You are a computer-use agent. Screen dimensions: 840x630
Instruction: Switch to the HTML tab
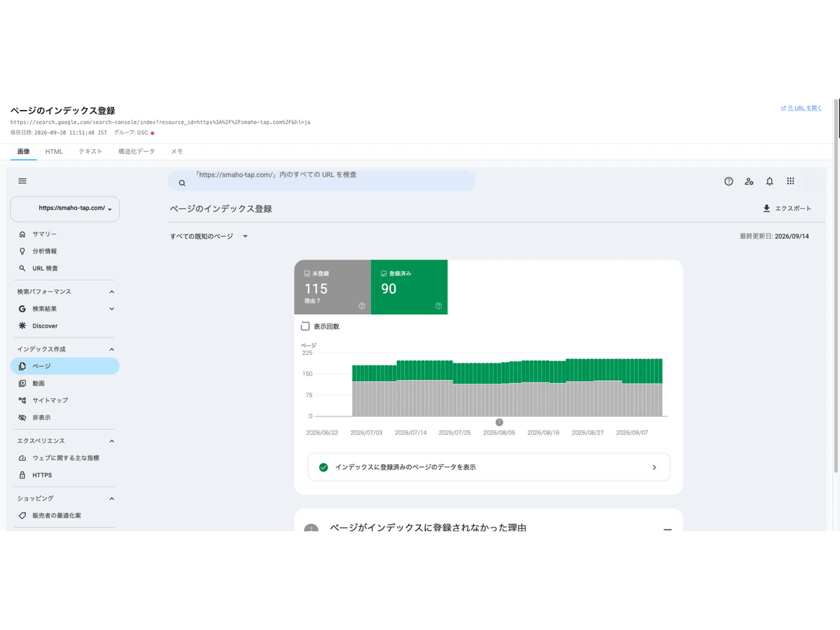tap(54, 151)
